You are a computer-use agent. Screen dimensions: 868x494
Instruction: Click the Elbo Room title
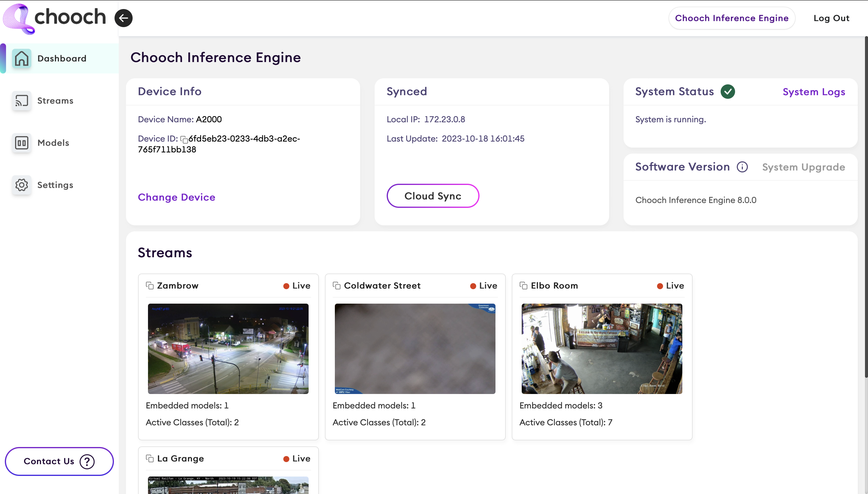click(x=554, y=286)
